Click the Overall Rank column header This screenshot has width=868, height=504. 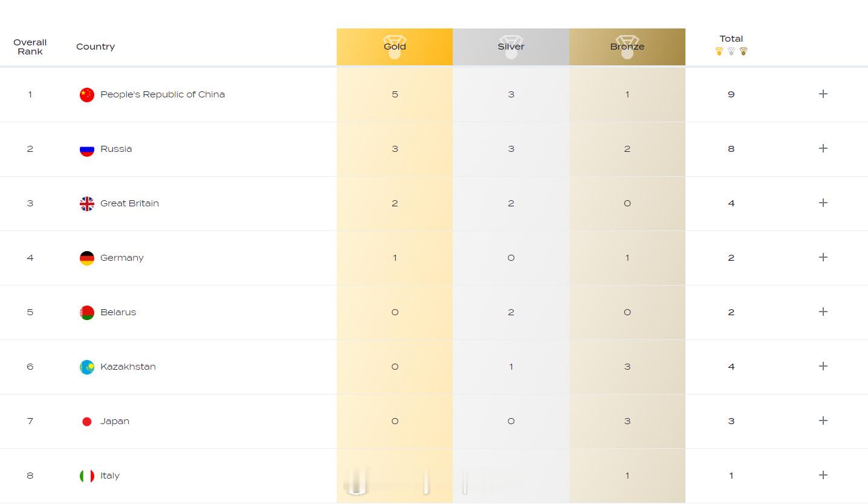click(30, 47)
